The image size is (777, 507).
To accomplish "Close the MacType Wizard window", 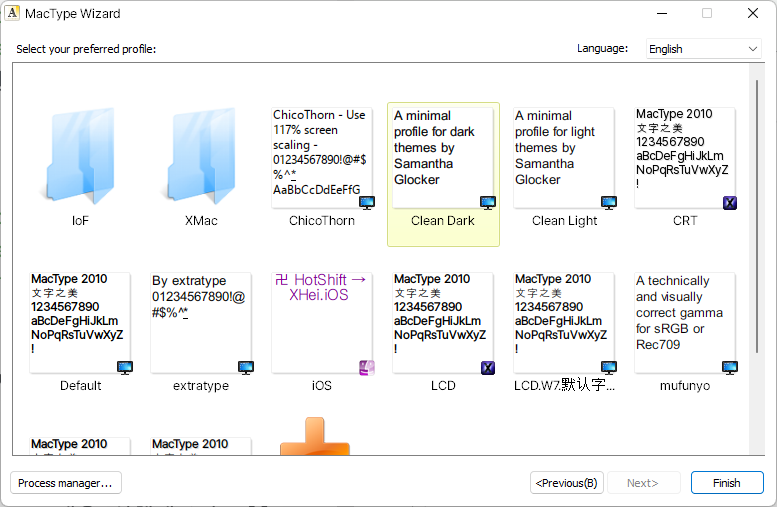I will pyautogui.click(x=753, y=13).
